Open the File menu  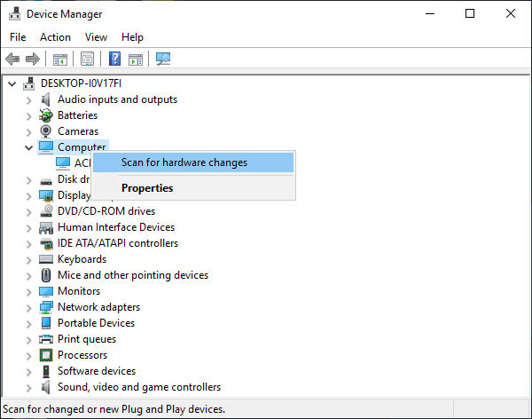pyautogui.click(x=18, y=37)
